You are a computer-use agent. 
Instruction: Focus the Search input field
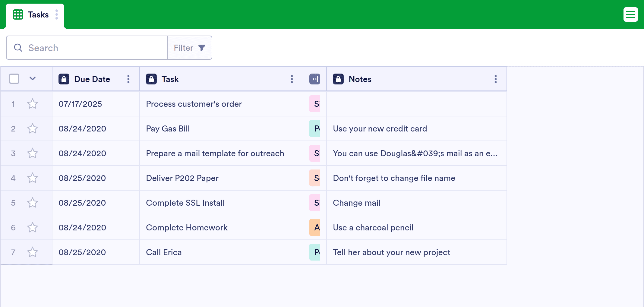click(x=93, y=48)
